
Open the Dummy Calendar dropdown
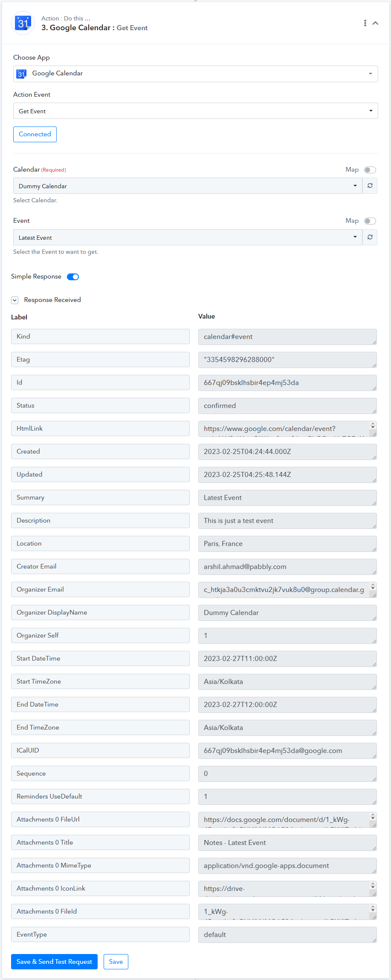[188, 186]
